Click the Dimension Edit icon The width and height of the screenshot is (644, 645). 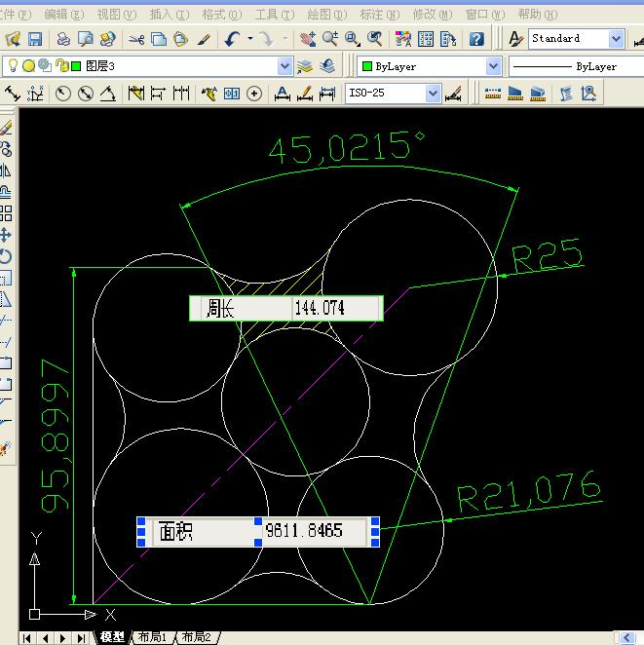(x=283, y=94)
